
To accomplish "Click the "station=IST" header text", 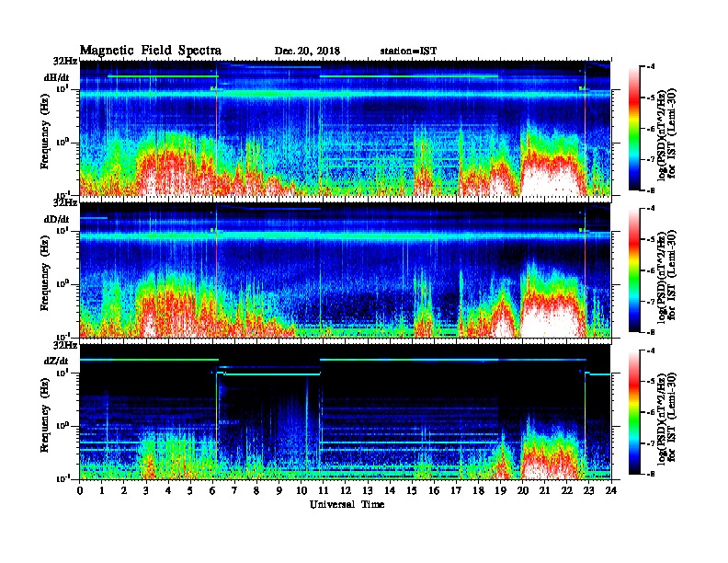I will (408, 52).
